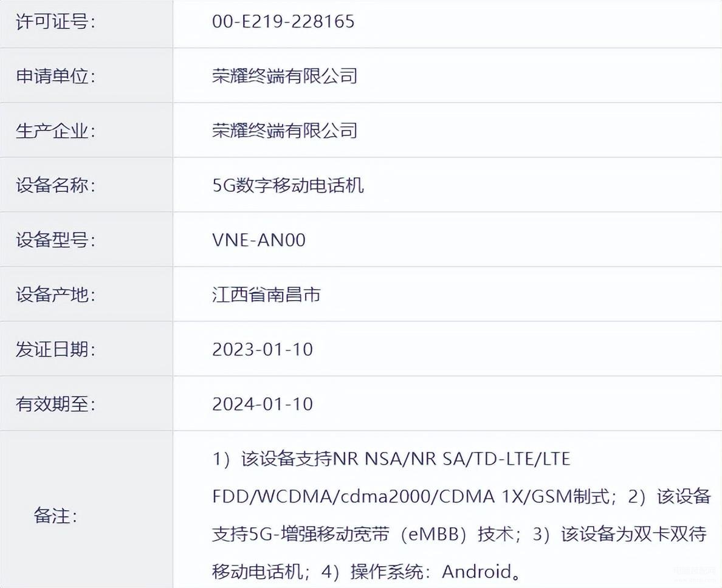Click the 许可证号 label cell
This screenshot has width=722, height=588.
pos(86,23)
